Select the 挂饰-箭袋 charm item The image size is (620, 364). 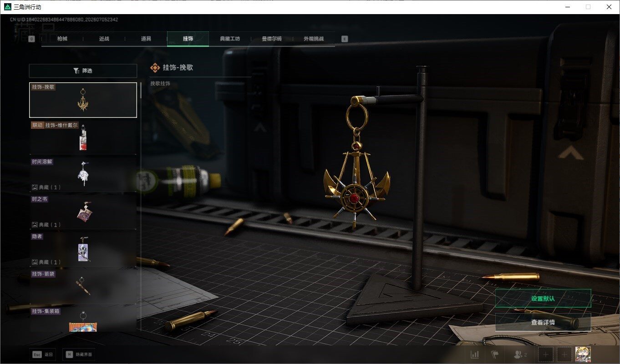[83, 287]
